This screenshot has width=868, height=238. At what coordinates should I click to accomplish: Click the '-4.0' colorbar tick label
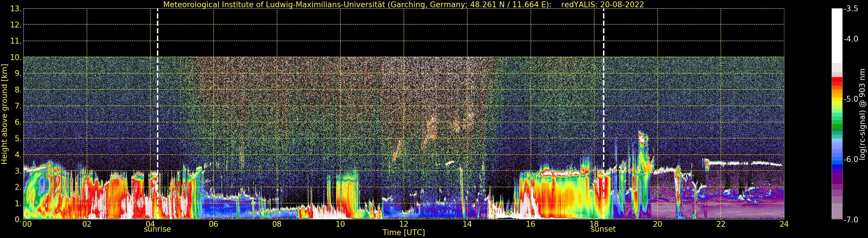point(851,39)
